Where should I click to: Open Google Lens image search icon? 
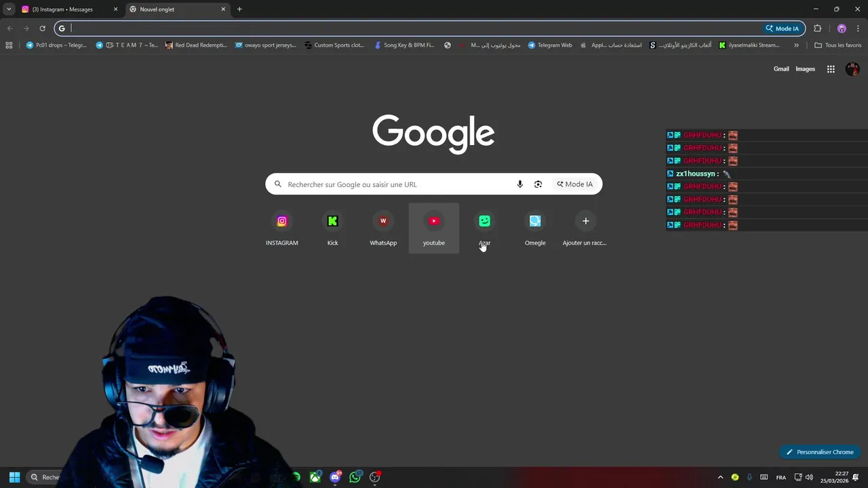point(538,184)
